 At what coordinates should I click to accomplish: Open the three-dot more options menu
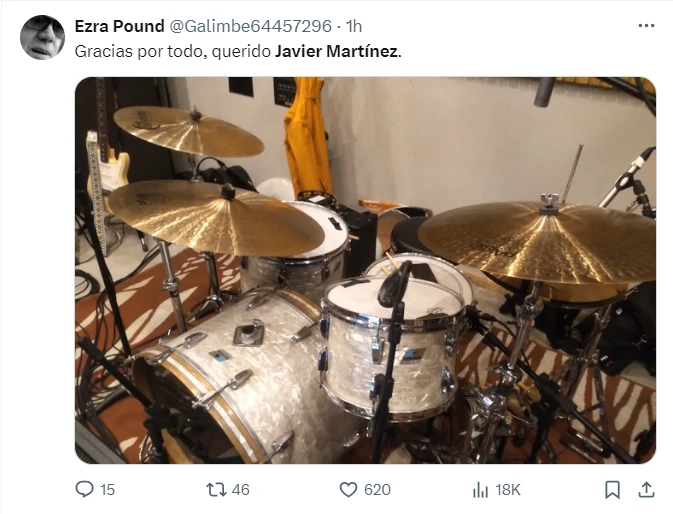(x=646, y=25)
